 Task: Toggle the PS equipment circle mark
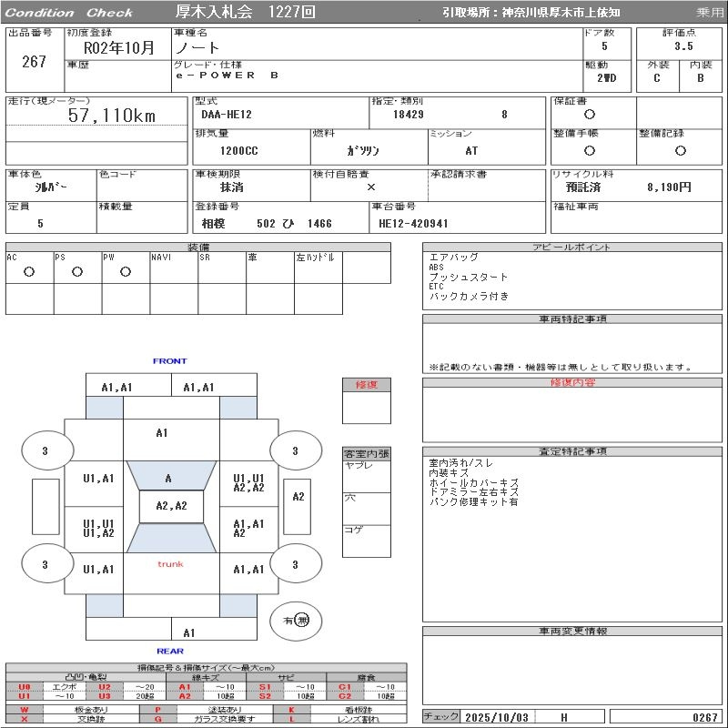[76, 271]
